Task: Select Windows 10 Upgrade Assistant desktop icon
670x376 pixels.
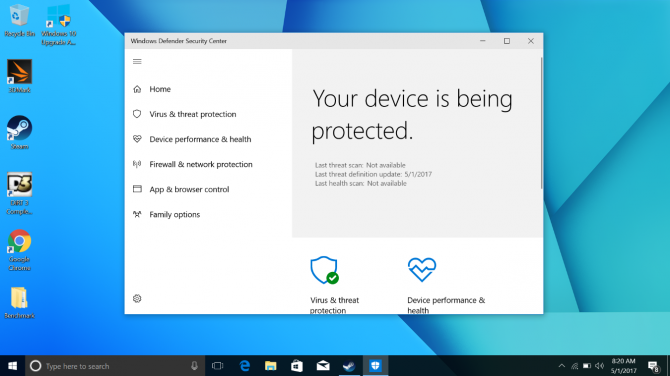Action: (x=59, y=24)
